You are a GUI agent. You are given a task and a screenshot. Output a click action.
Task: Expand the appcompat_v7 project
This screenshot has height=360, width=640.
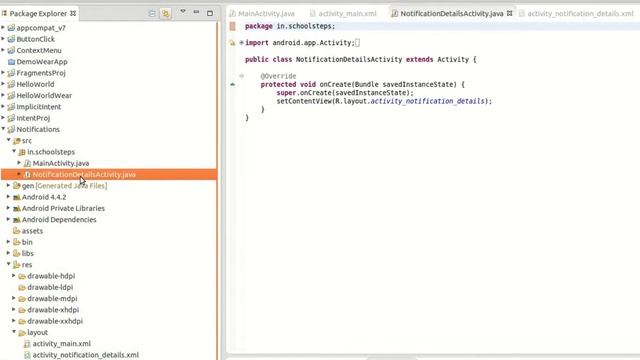(3, 28)
